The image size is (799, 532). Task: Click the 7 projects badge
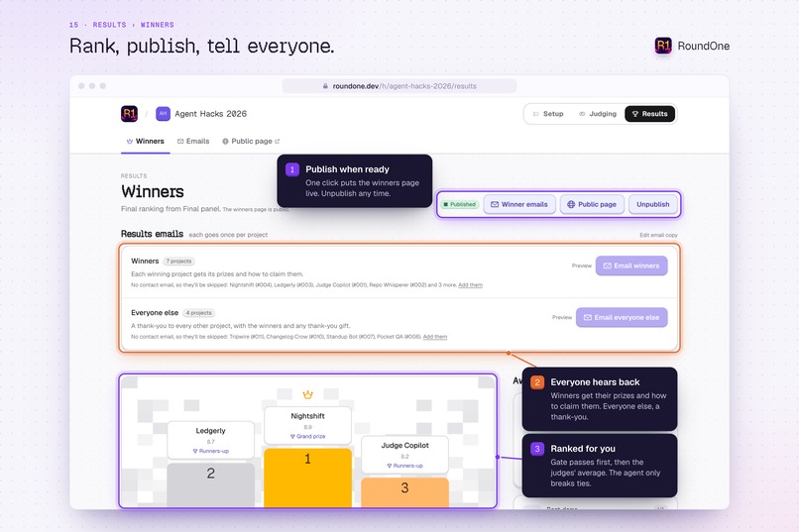coord(178,262)
